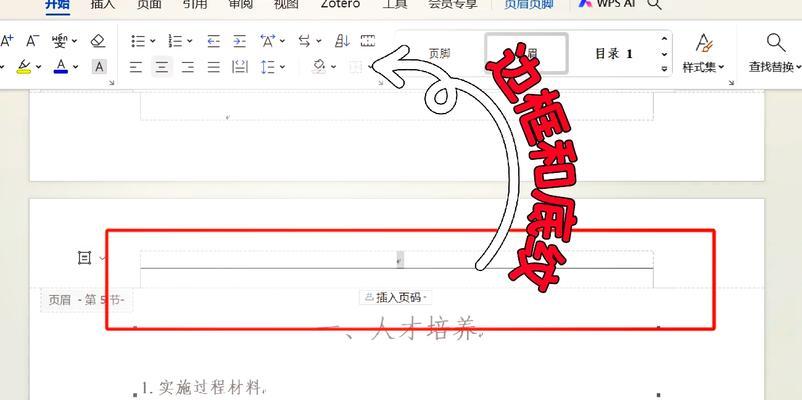Click the yellow highlight color bar
Viewport: 802px width, 400px height.
click(24, 72)
